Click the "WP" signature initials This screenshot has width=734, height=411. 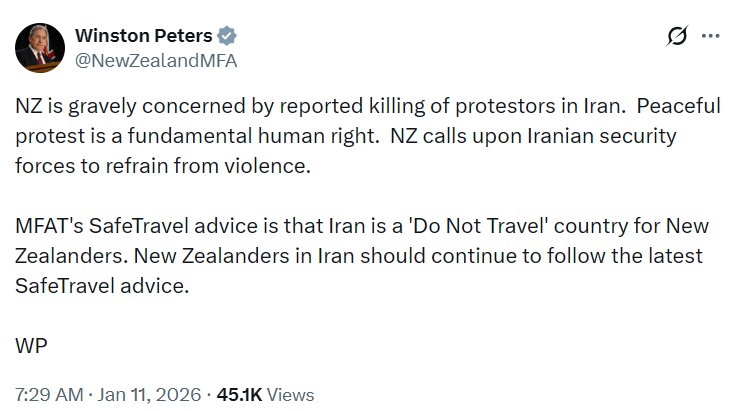click(32, 345)
